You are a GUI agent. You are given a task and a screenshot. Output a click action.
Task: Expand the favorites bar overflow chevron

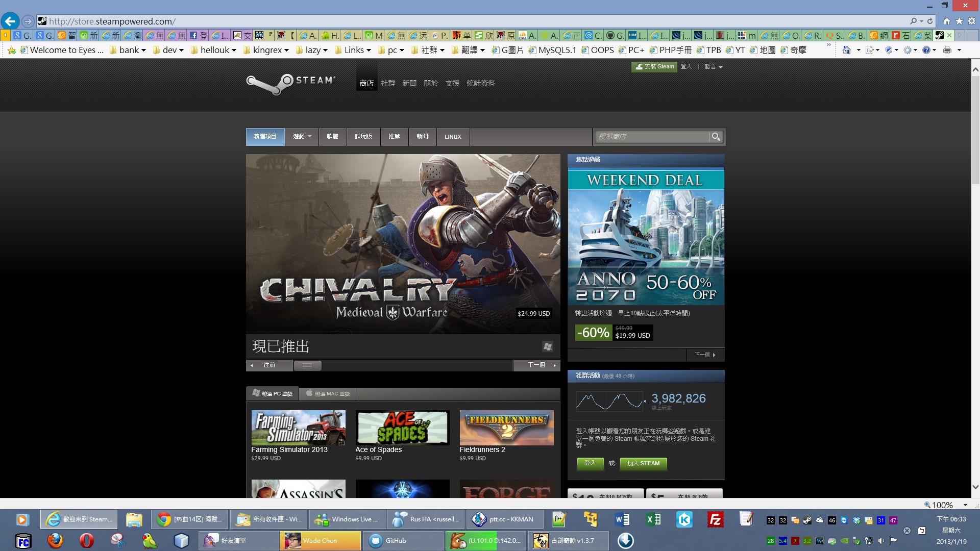click(828, 45)
